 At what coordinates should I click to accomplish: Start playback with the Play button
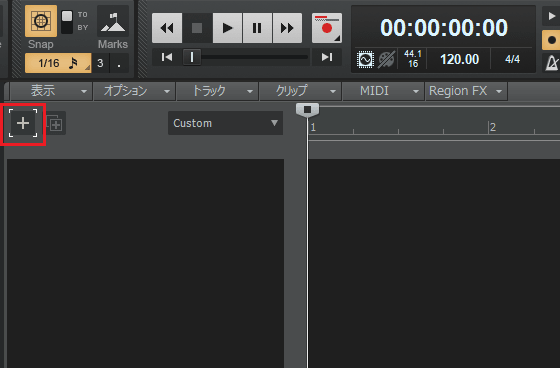(x=227, y=28)
